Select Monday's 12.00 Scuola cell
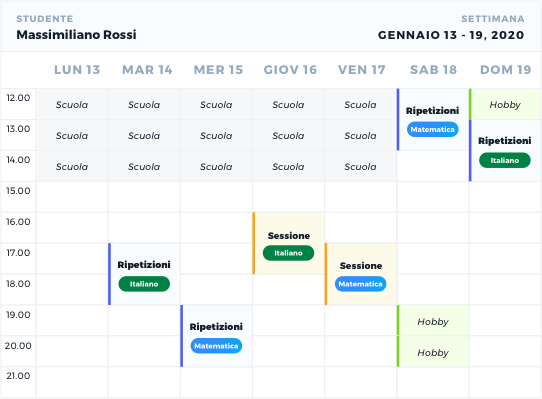The width and height of the screenshot is (542, 399). [72, 104]
